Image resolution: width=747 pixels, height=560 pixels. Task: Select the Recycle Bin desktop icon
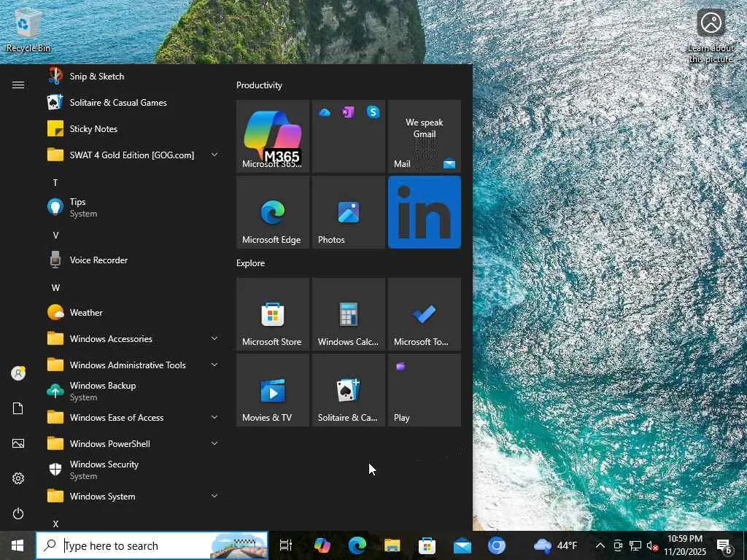click(x=28, y=30)
